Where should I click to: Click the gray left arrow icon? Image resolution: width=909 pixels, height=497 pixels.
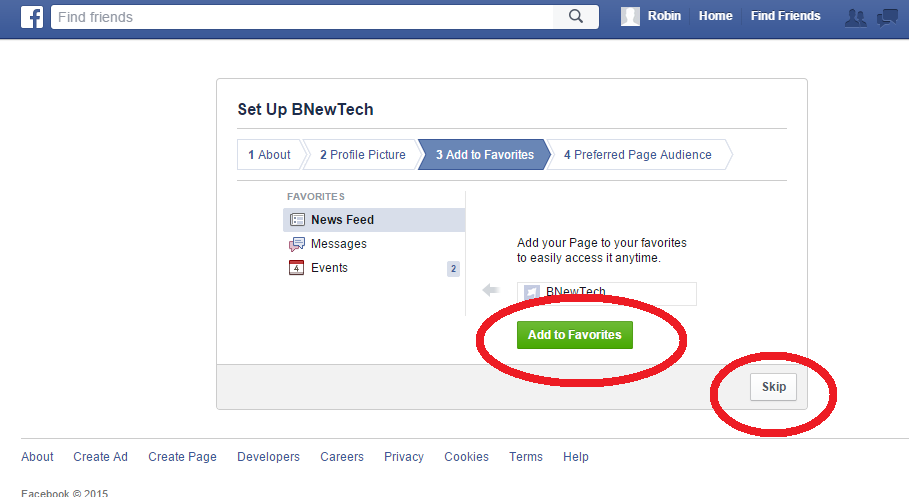tap(491, 289)
